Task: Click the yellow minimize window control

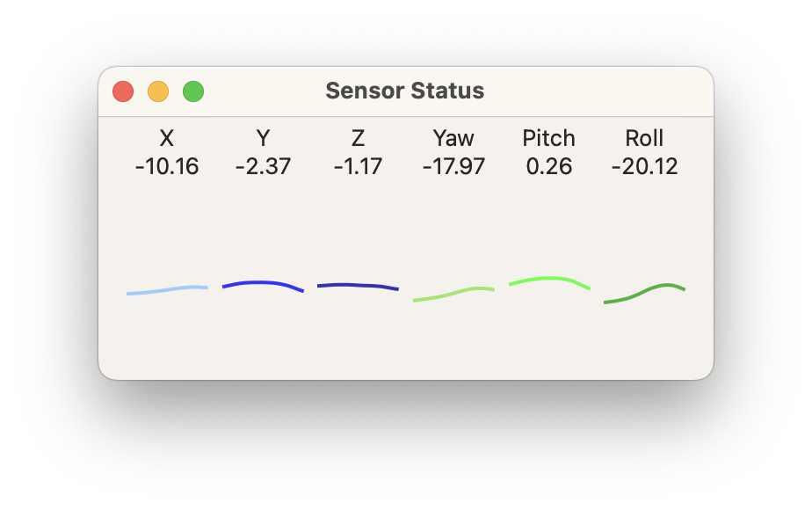Action: [158, 91]
